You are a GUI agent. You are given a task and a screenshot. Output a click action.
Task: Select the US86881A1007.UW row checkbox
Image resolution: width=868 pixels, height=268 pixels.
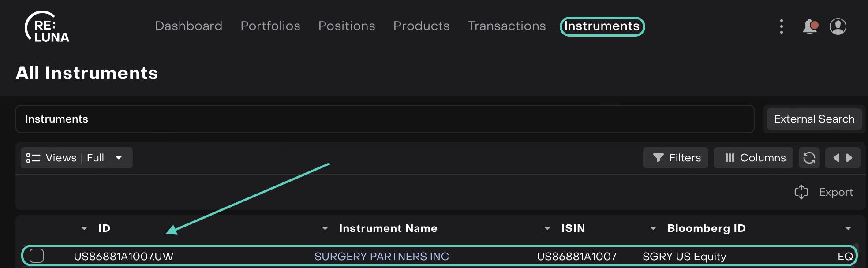click(37, 256)
